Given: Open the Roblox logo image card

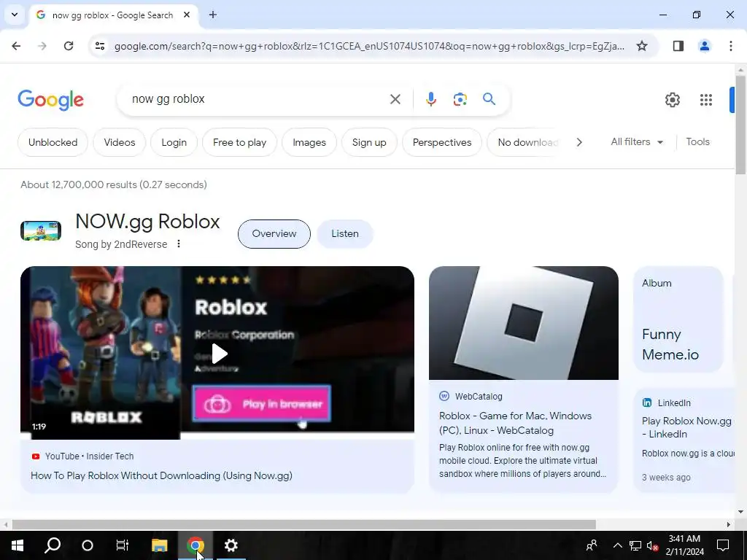Looking at the screenshot, I should (524, 323).
